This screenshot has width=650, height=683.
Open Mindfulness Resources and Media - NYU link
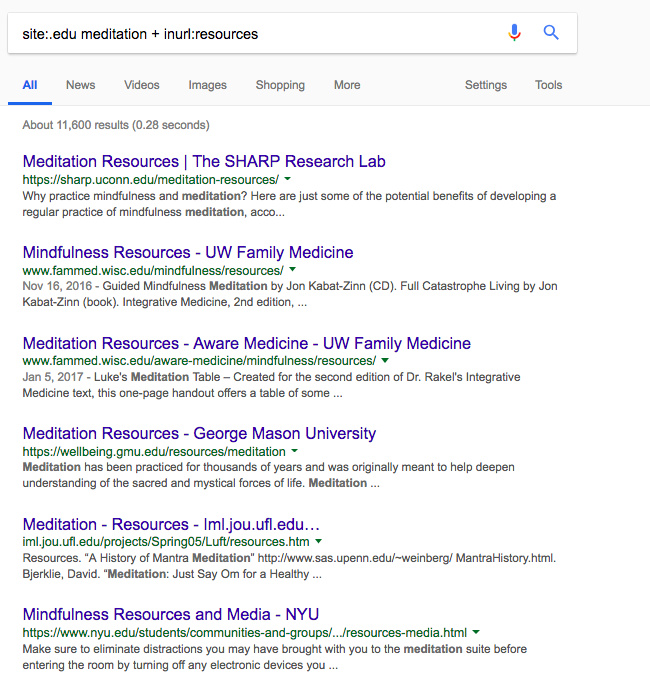click(171, 614)
